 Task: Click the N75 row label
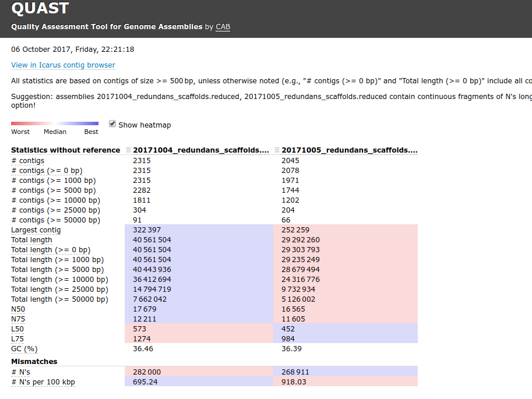pos(18,319)
